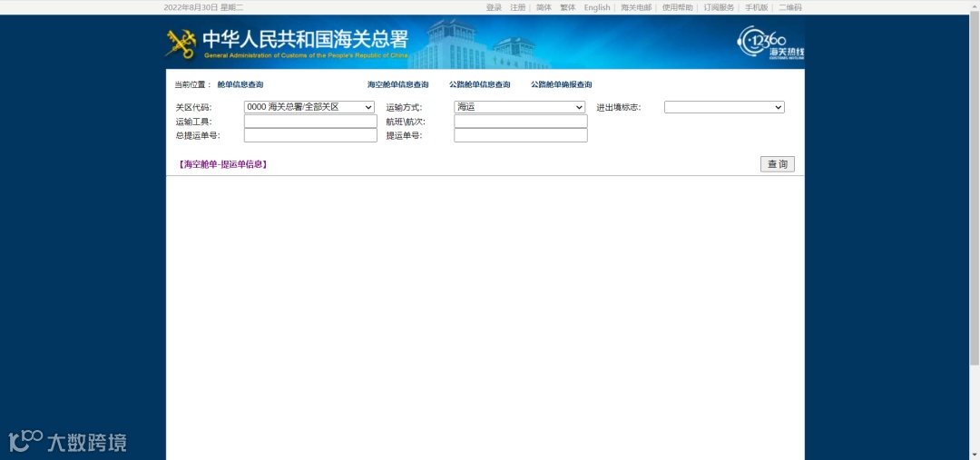980x460 pixels.
Task: Expand the 运输方式 transport mode dropdown
Action: click(519, 107)
